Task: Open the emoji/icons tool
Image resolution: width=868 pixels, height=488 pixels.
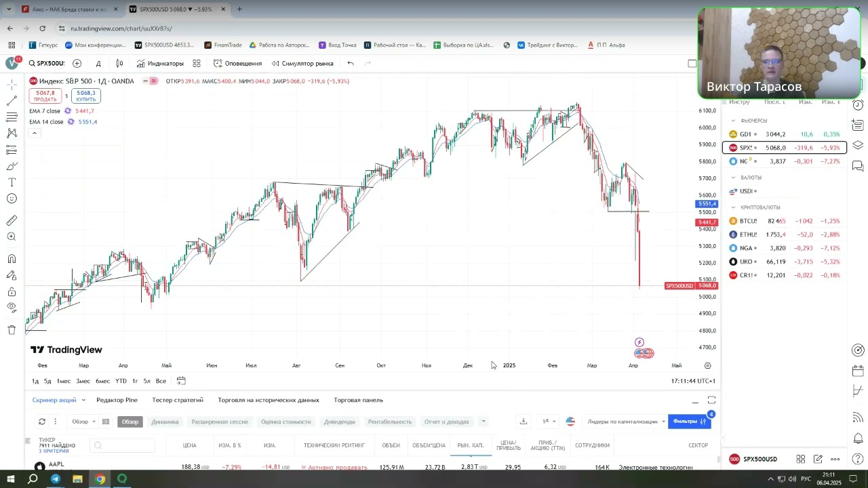Action: tap(12, 199)
